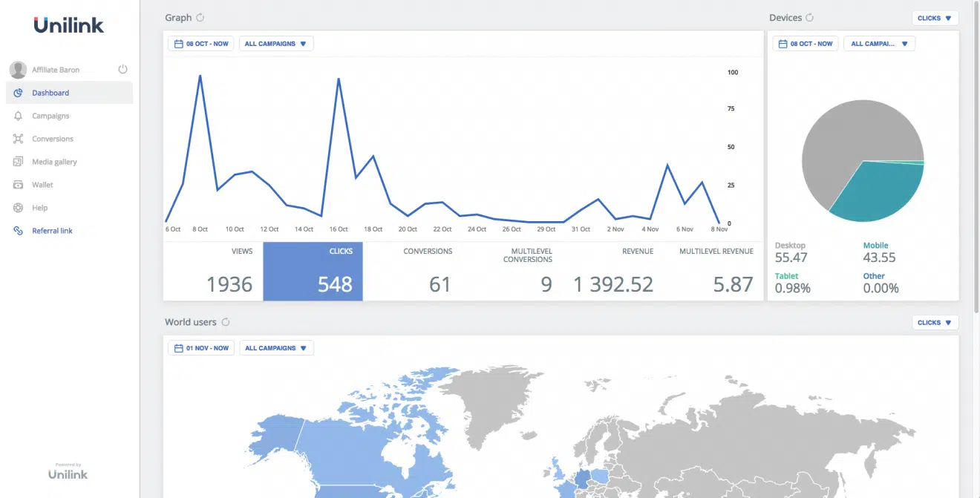Expand Graph All Campaigns dropdown
This screenshot has height=498, width=980.
(276, 44)
